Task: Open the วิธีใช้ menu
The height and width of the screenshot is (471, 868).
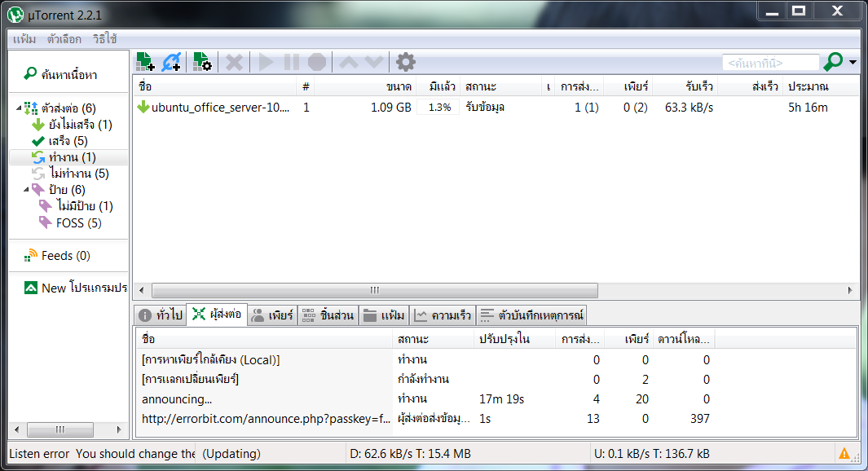Action: 104,39
